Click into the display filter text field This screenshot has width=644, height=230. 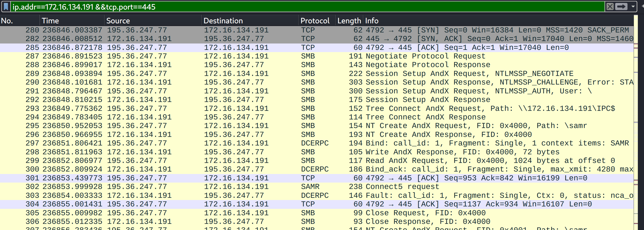point(307,6)
